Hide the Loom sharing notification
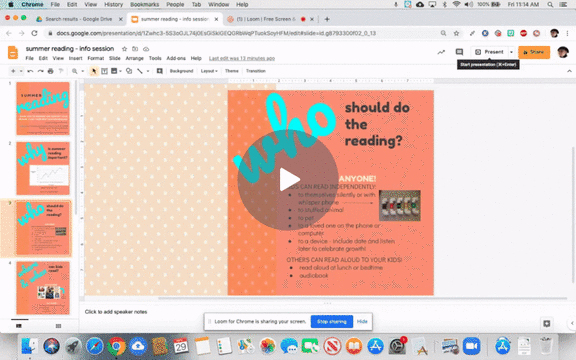576x360 pixels. 362,321
